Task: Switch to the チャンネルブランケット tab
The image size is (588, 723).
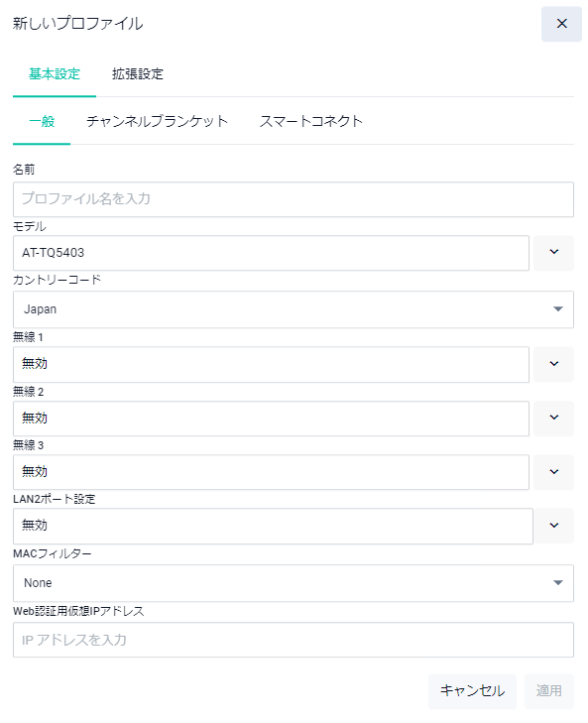Action: (157, 122)
